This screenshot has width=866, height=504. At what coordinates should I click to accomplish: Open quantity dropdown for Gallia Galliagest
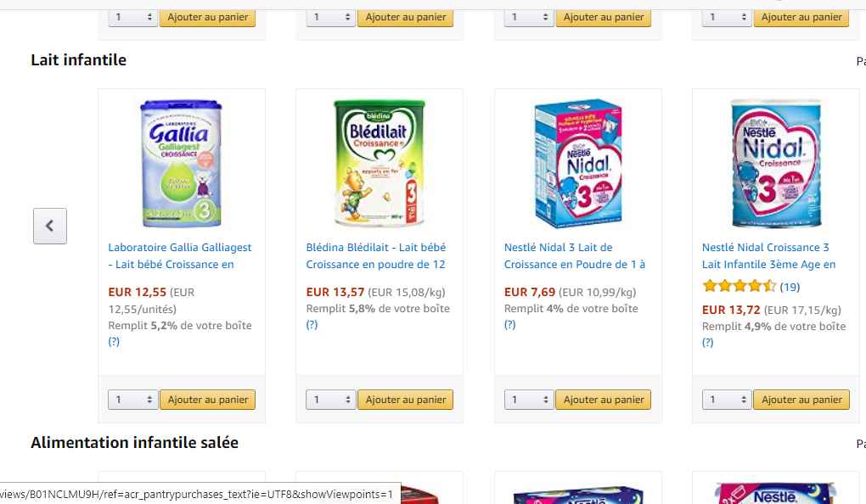click(133, 400)
